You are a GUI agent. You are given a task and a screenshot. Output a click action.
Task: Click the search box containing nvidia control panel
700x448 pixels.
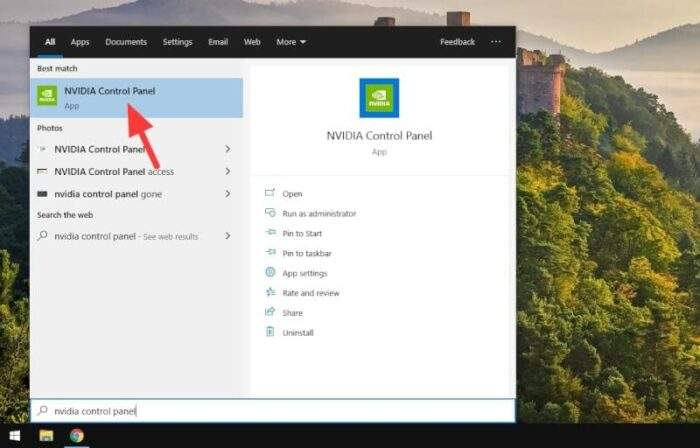click(273, 411)
